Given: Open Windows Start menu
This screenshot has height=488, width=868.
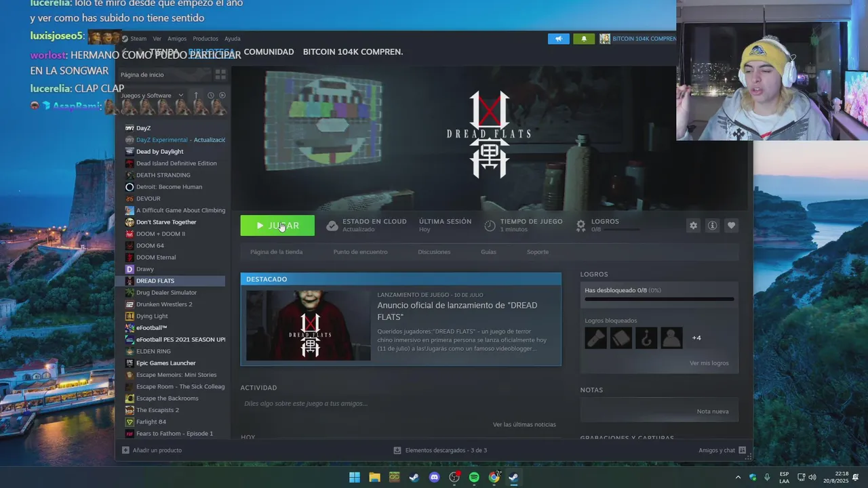Looking at the screenshot, I should click(x=355, y=477).
